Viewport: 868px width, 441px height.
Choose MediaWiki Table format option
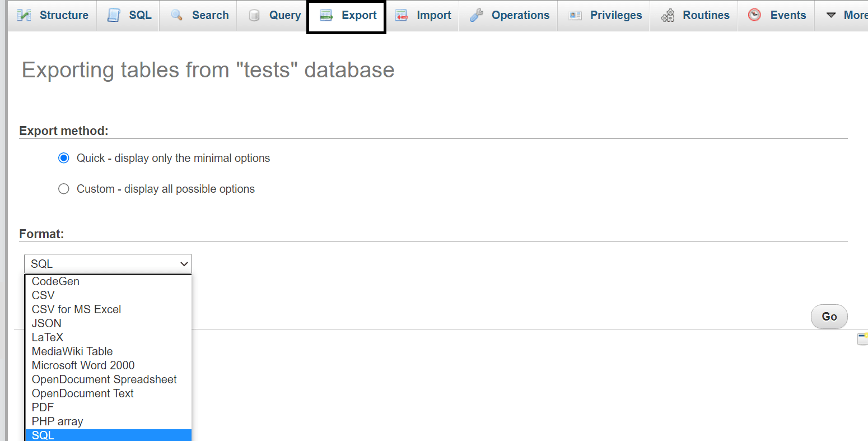click(x=108, y=351)
